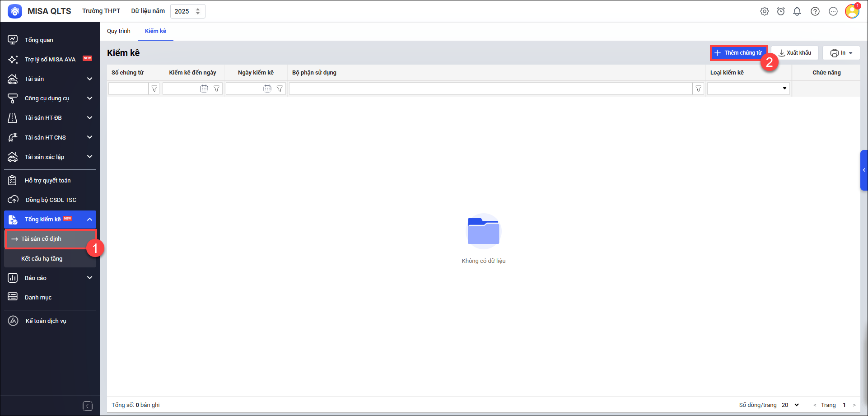The height and width of the screenshot is (416, 868).
Task: Open the user avatar profile
Action: [852, 11]
